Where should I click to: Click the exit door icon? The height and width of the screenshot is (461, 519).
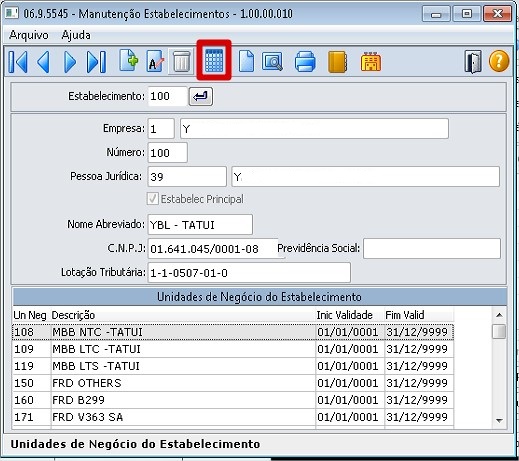click(x=473, y=62)
